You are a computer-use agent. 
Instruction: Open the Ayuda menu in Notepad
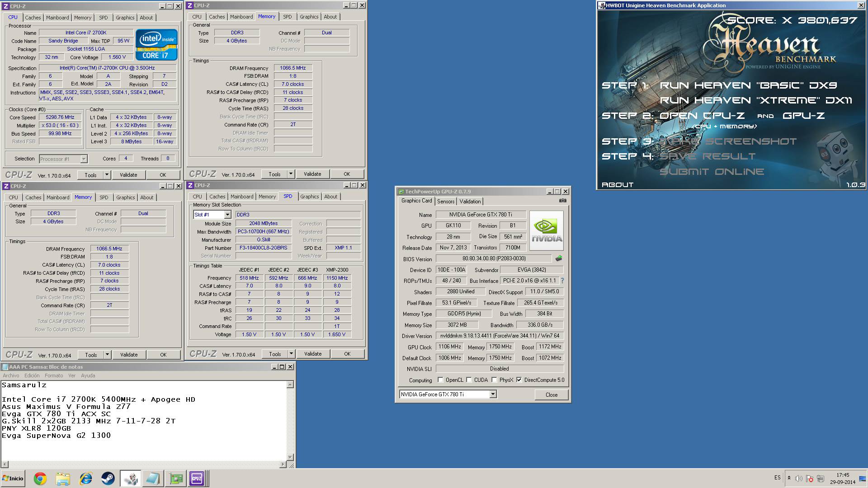pyautogui.click(x=88, y=375)
